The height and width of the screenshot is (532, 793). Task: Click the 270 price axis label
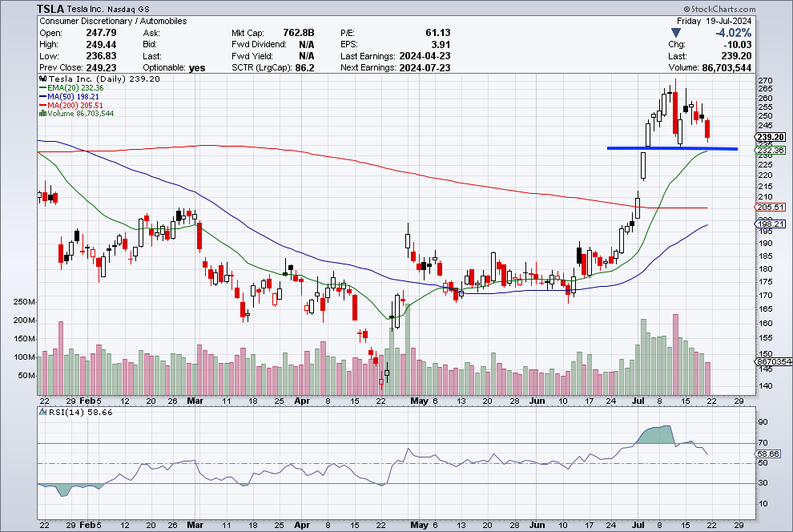(765, 80)
